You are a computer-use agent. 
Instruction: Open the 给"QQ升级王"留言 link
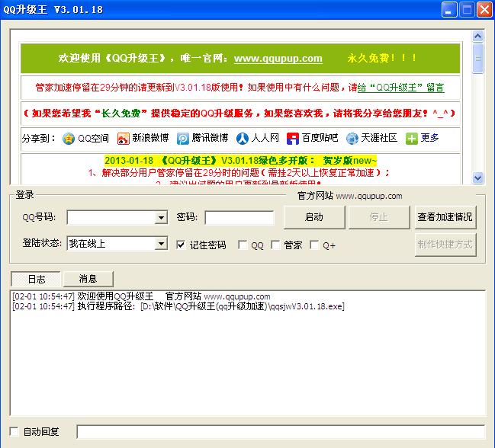click(401, 88)
